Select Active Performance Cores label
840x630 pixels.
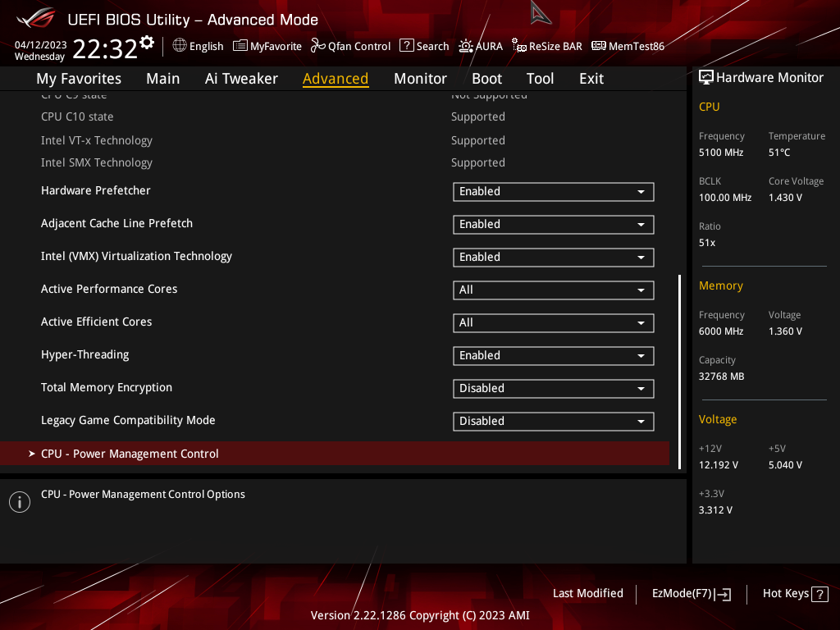109,290
